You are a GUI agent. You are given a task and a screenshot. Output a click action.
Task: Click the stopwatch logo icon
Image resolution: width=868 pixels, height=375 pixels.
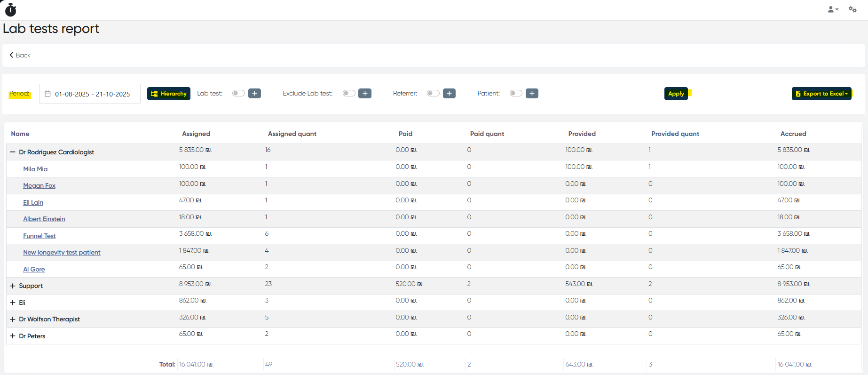(x=10, y=10)
